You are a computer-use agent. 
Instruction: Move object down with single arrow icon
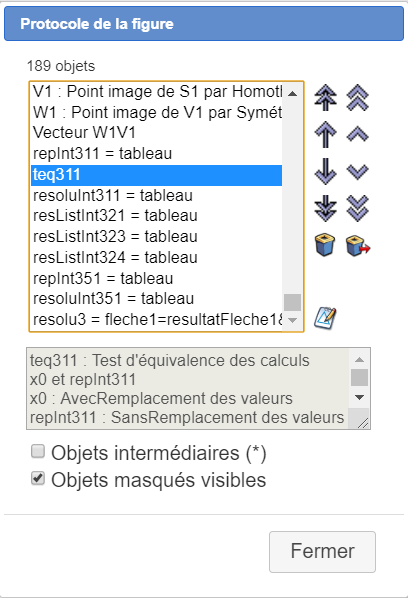[x=325, y=172]
